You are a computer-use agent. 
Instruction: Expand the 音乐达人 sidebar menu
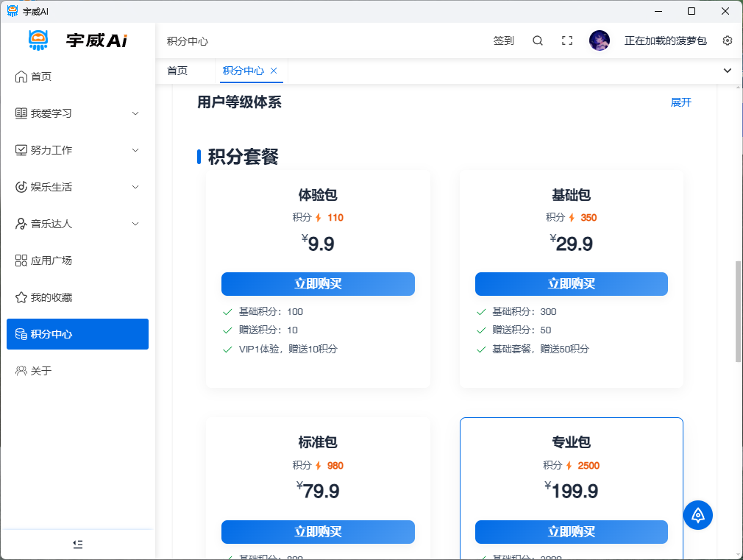tap(78, 224)
